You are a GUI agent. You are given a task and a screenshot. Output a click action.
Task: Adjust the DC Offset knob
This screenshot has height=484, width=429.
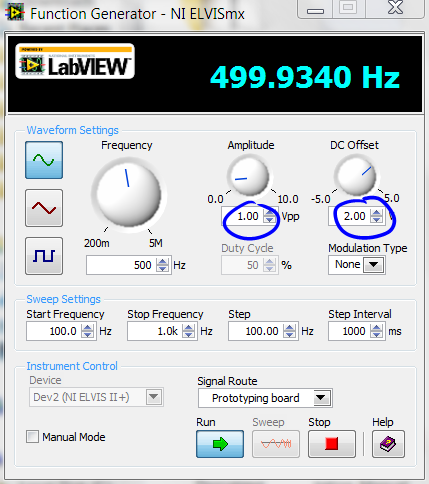pos(356,176)
